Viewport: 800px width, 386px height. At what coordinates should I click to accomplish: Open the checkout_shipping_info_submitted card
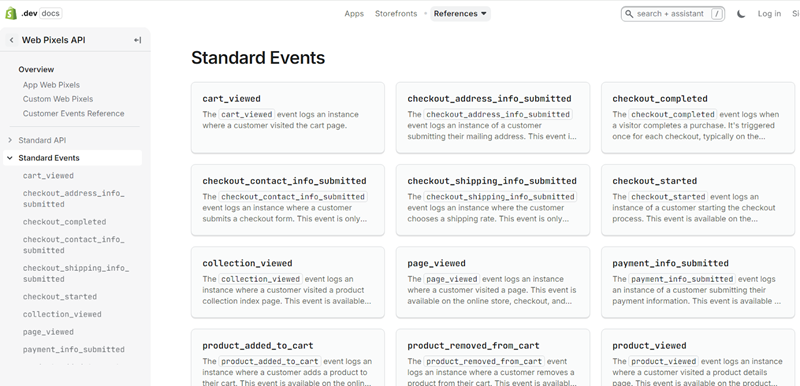point(493,200)
